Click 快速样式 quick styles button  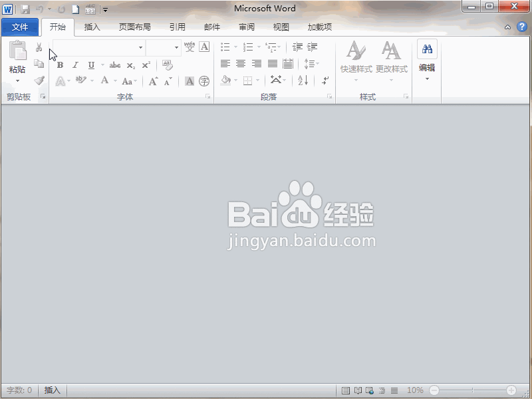point(356,61)
